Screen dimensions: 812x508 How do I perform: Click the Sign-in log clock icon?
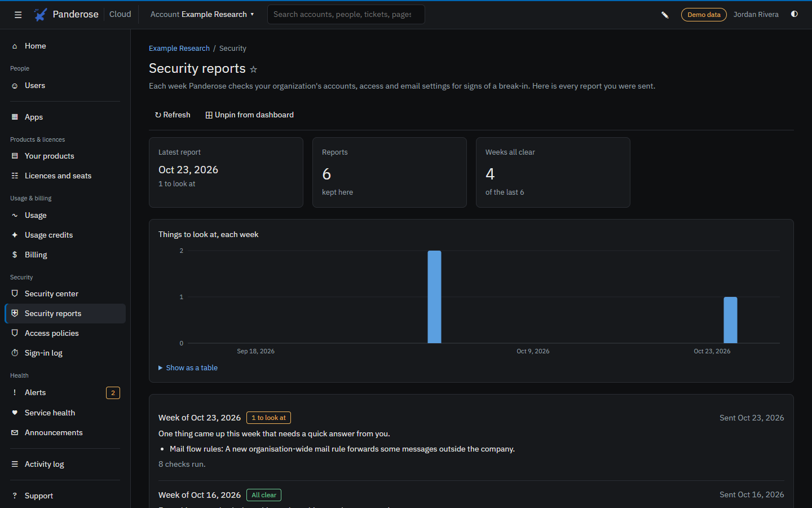(x=15, y=353)
